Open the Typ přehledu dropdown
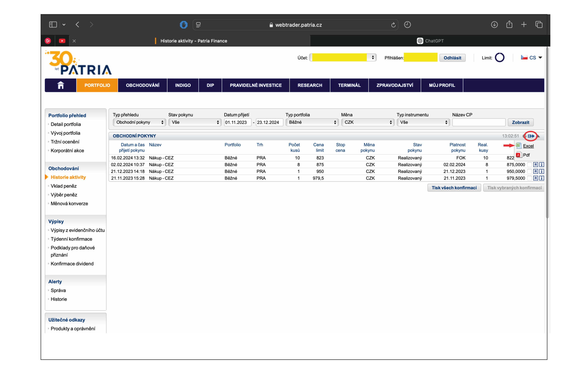 pos(139,122)
